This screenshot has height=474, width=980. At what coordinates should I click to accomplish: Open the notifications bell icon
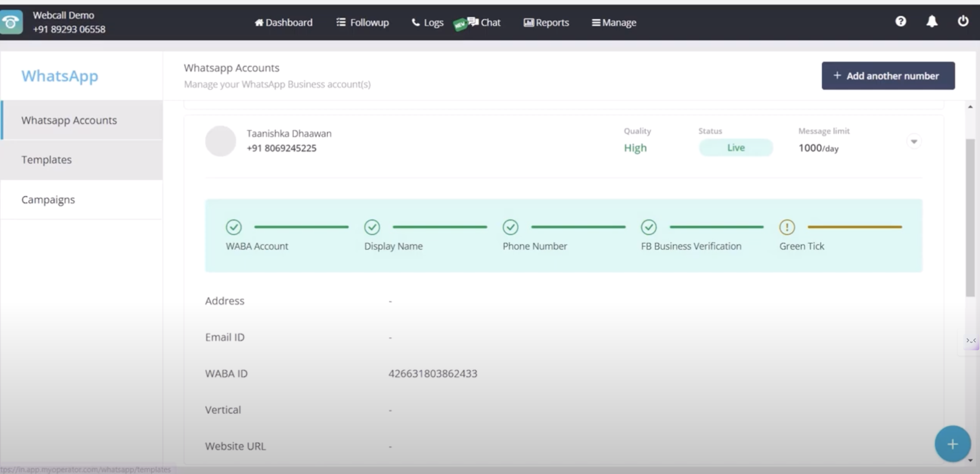pyautogui.click(x=931, y=21)
